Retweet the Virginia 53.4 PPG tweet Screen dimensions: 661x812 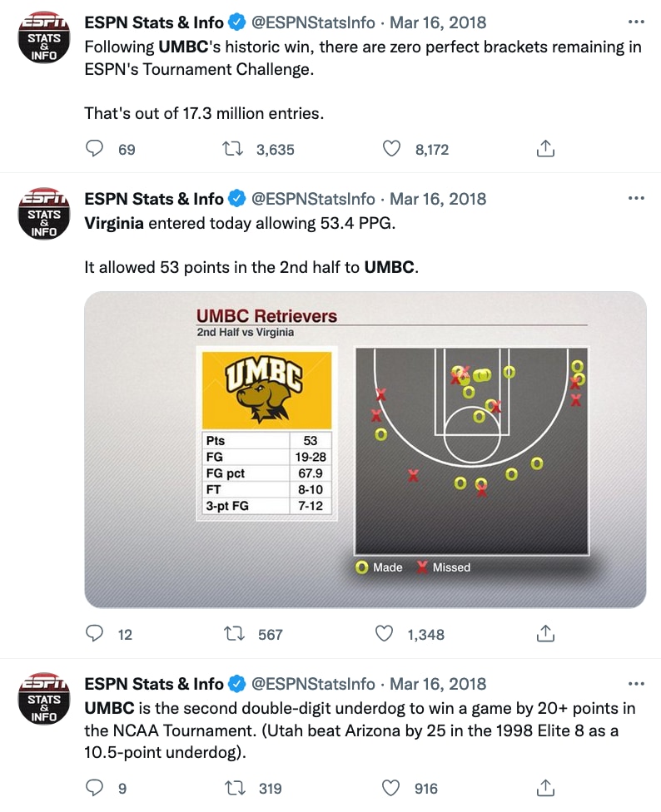pos(235,634)
